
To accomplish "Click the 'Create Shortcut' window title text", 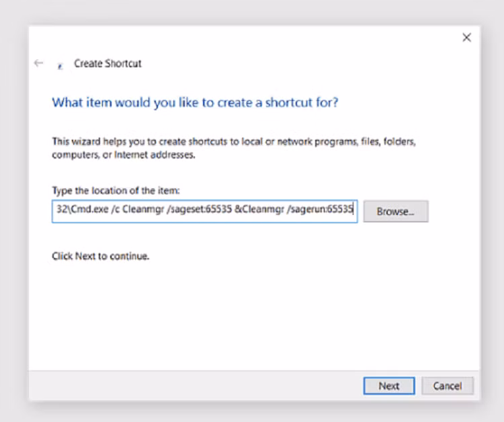I will (x=108, y=63).
